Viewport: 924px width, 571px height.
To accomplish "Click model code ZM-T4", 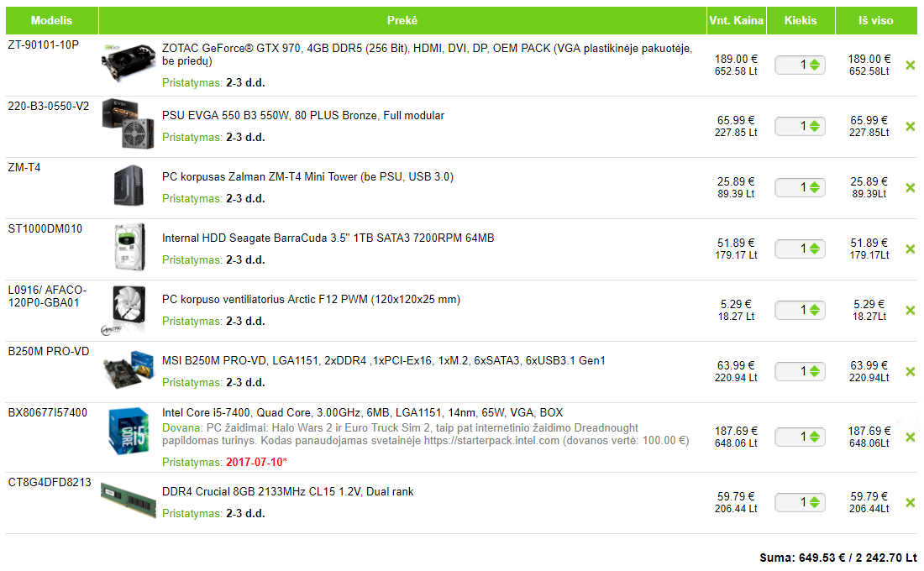I will (24, 167).
